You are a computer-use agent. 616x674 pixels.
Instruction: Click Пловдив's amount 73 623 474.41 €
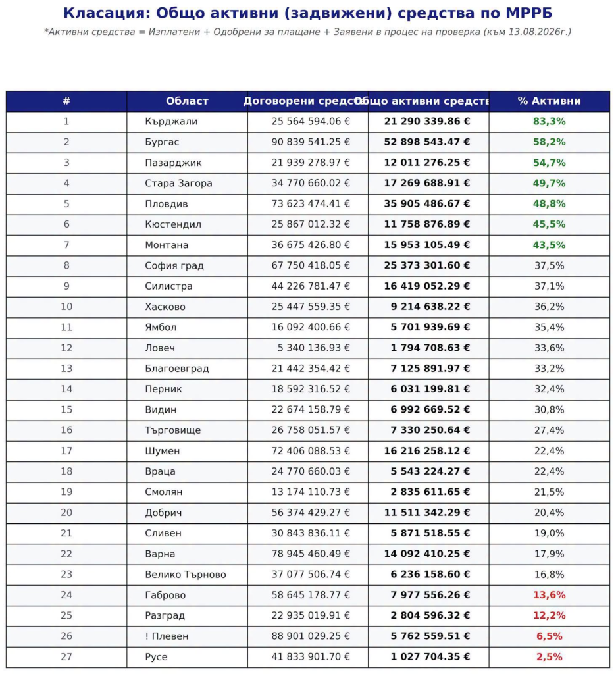[x=311, y=204]
